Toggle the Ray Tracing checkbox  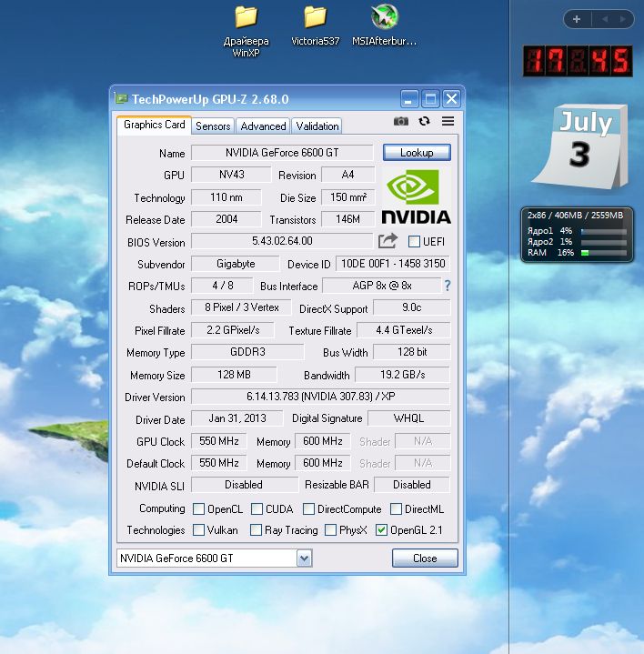256,530
